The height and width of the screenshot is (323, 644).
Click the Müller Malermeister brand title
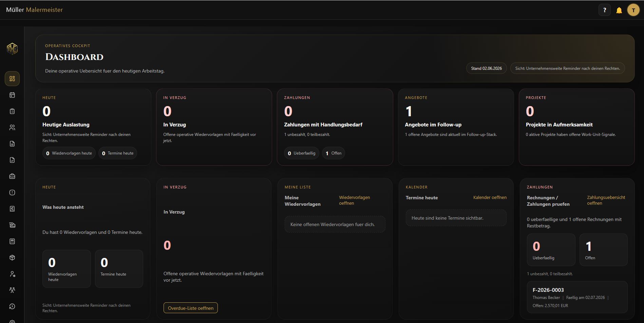click(x=34, y=10)
